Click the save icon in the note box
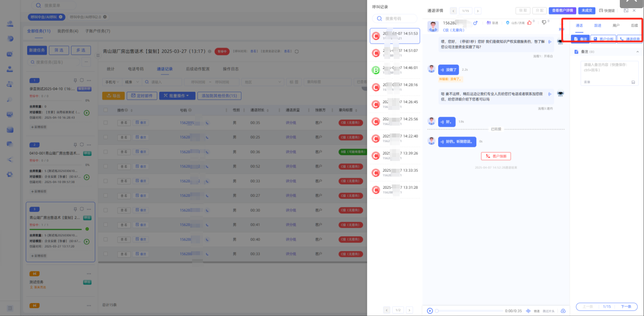 click(x=633, y=82)
